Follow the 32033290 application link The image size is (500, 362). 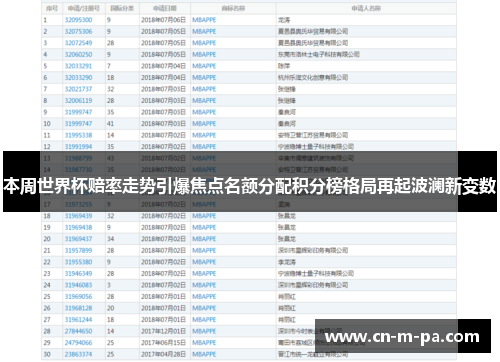tap(78, 78)
